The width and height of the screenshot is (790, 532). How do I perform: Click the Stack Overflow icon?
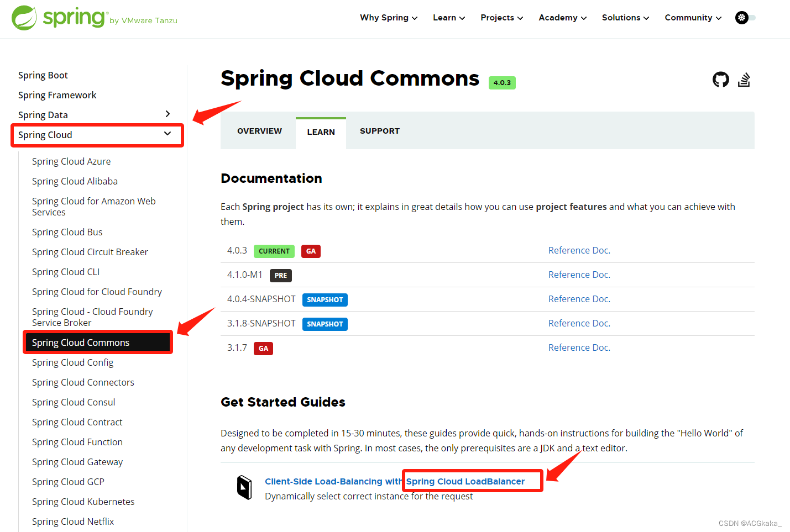tap(744, 80)
